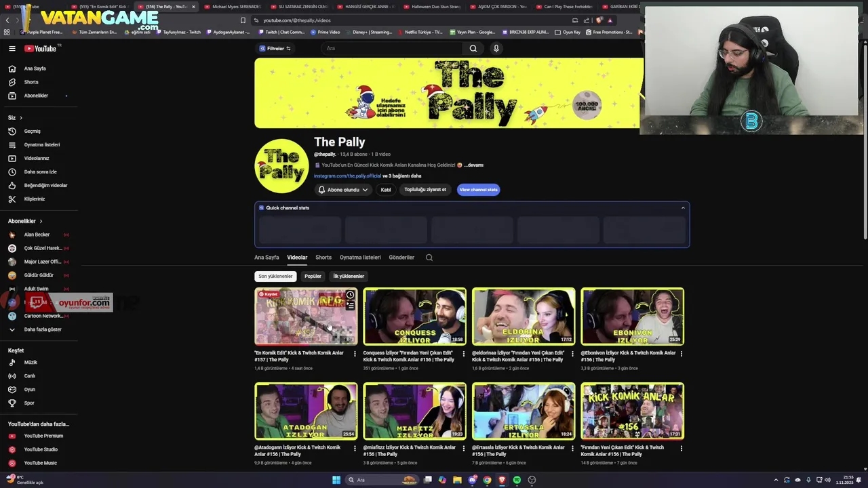Click the YouTube search magnifier button
868x488 pixels.
coord(473,48)
